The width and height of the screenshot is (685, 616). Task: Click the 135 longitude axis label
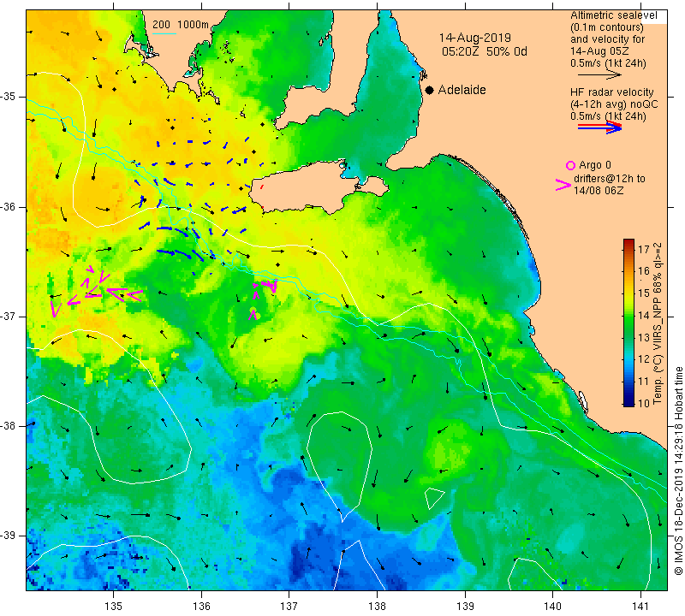(114, 606)
